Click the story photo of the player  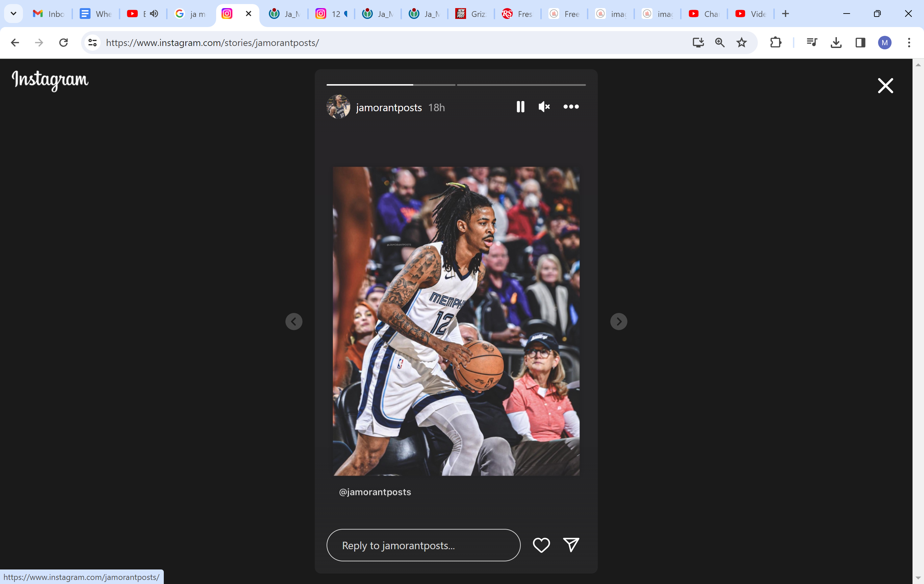pos(456,321)
